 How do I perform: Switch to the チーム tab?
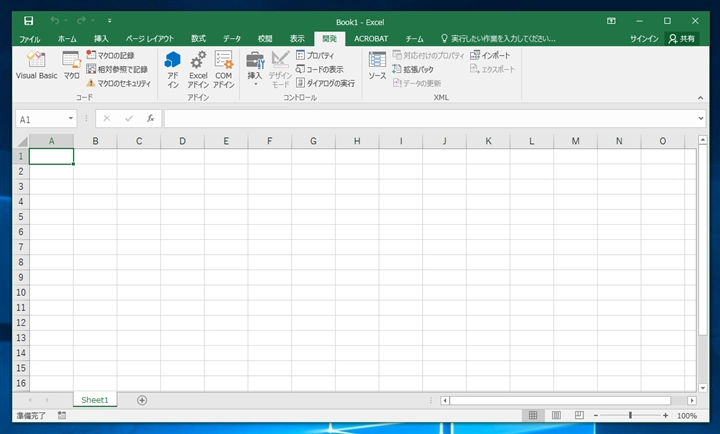[x=415, y=39]
